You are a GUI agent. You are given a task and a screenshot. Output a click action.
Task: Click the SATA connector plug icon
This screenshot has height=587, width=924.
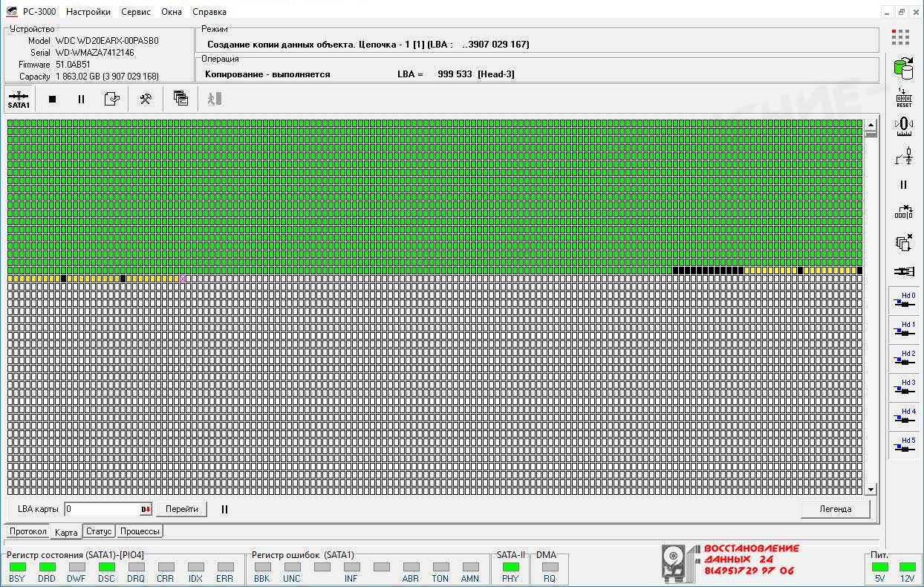903,271
